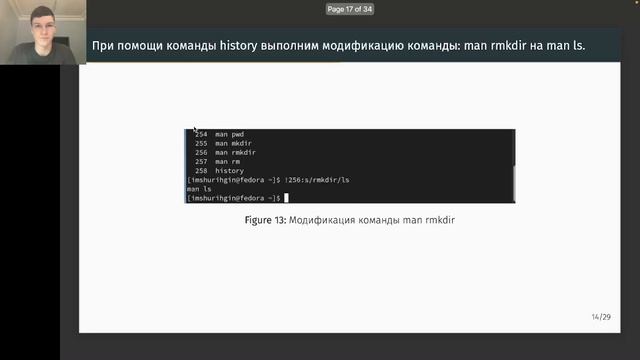Click the '!256:s/rmkdir/ls' command line
Screen dimensions: 640x360
point(268,180)
